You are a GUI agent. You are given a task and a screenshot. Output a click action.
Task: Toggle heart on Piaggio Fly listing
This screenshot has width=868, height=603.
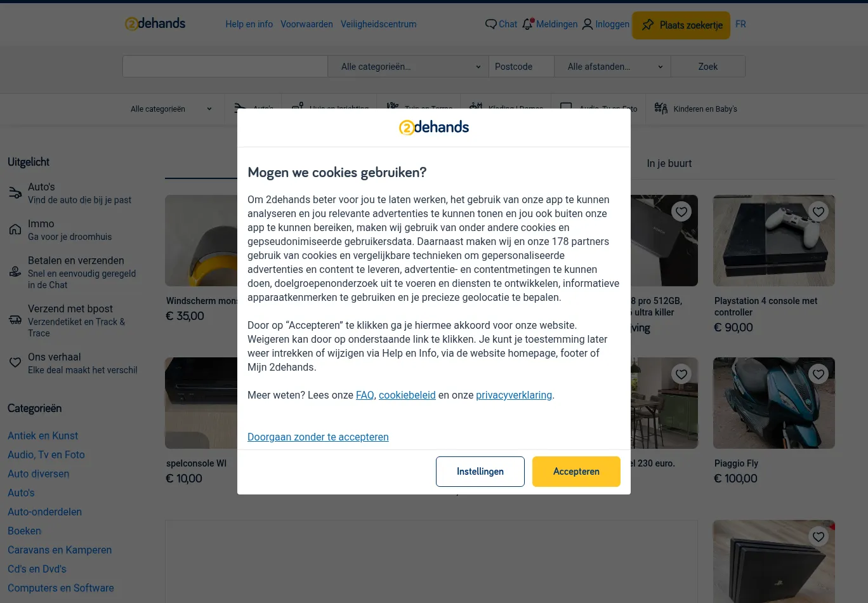pos(819,374)
